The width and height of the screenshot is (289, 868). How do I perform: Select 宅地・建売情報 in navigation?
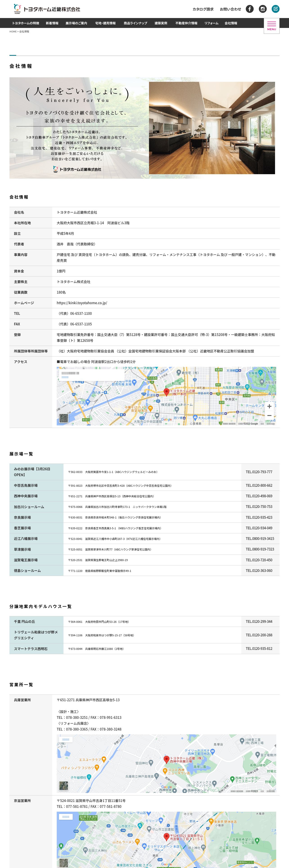click(105, 23)
